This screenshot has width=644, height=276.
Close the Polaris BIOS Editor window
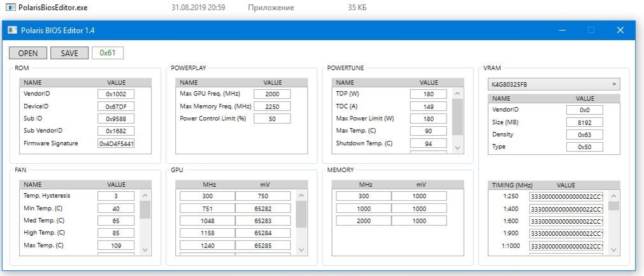[x=620, y=31]
